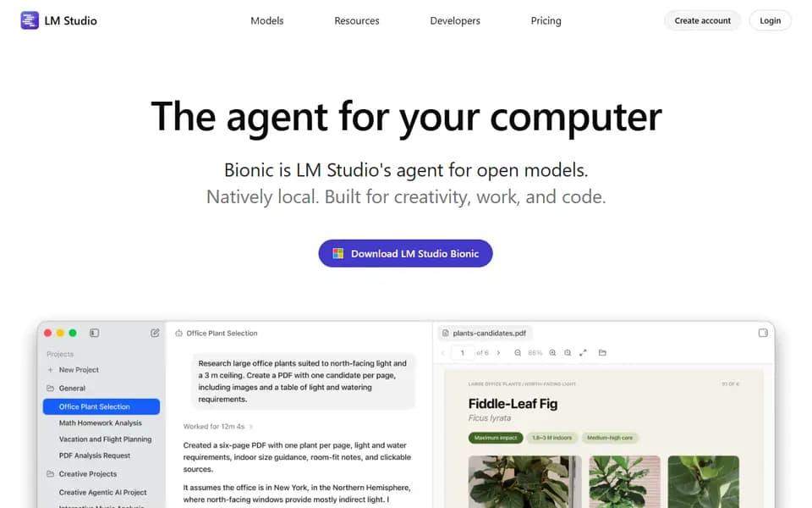Image resolution: width=812 pixels, height=508 pixels.
Task: Click the file icon on plants-candidates.pdf tab
Action: pos(446,334)
